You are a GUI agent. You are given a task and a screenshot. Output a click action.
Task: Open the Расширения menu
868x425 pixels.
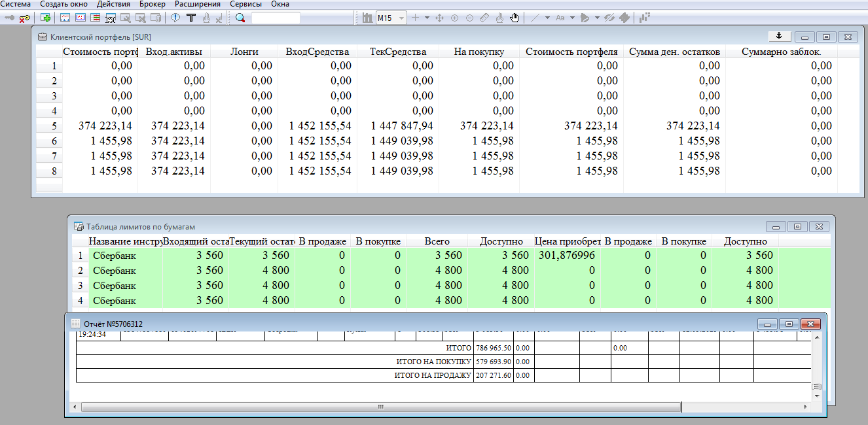pos(197,4)
